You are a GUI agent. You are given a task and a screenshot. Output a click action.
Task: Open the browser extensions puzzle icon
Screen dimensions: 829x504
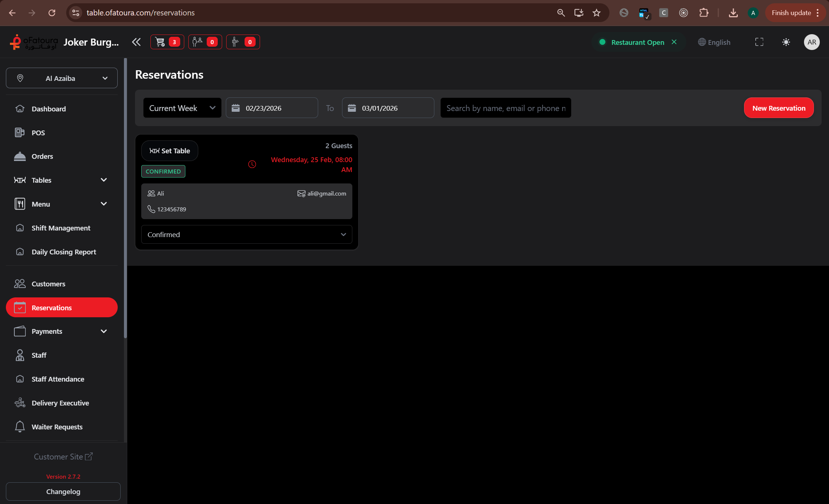pyautogui.click(x=704, y=13)
